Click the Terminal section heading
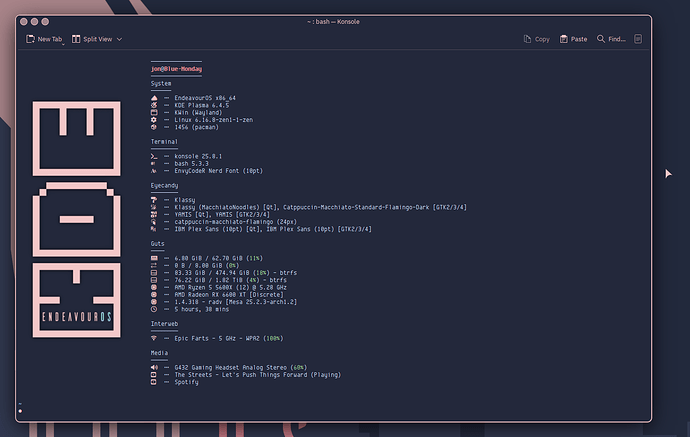The height and width of the screenshot is (437, 690). [164, 142]
